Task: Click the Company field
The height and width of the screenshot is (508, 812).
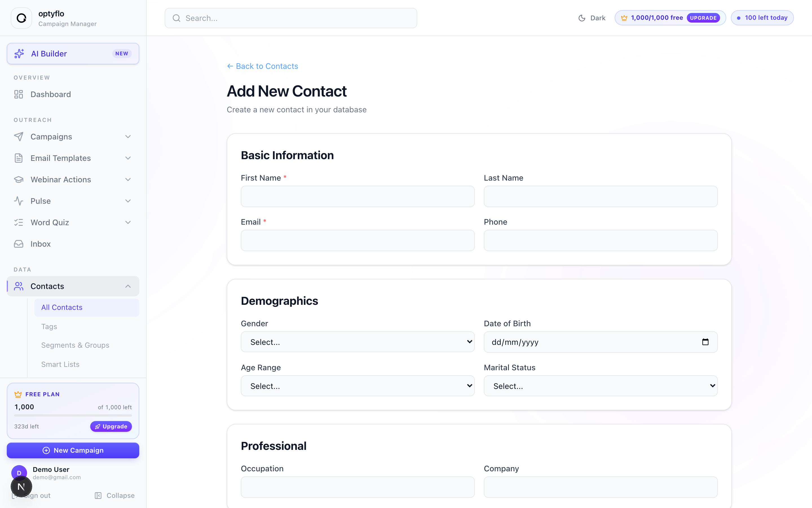Action: pyautogui.click(x=601, y=487)
